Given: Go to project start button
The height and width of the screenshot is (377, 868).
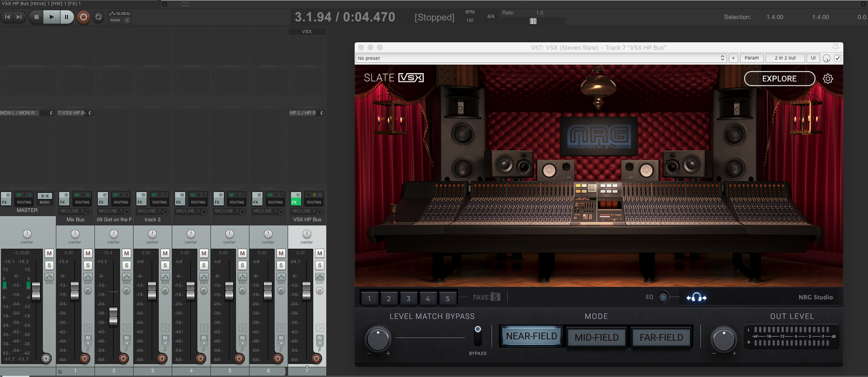Looking at the screenshot, I should point(7,17).
